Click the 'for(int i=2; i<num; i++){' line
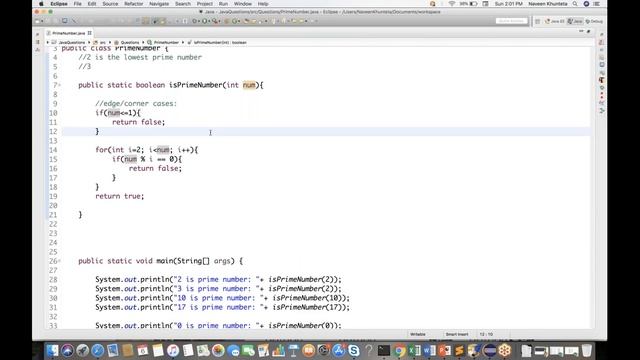This screenshot has width=640, height=360. click(147, 150)
